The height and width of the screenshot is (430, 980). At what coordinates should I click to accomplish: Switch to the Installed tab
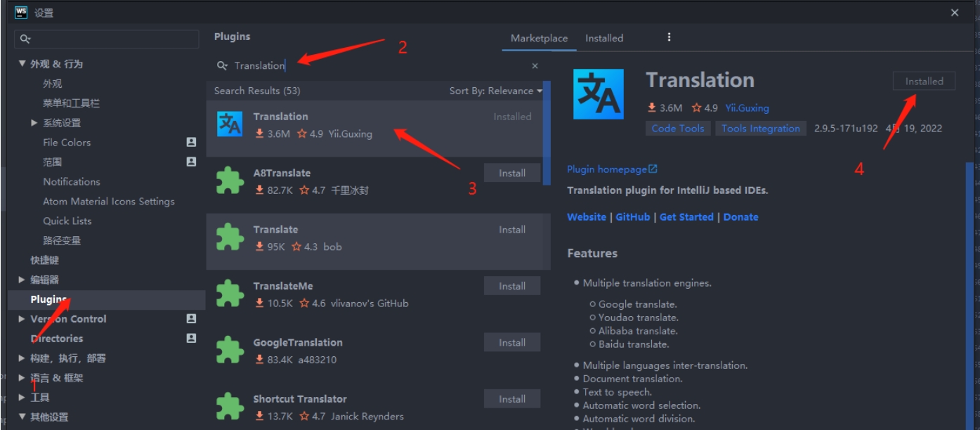604,38
